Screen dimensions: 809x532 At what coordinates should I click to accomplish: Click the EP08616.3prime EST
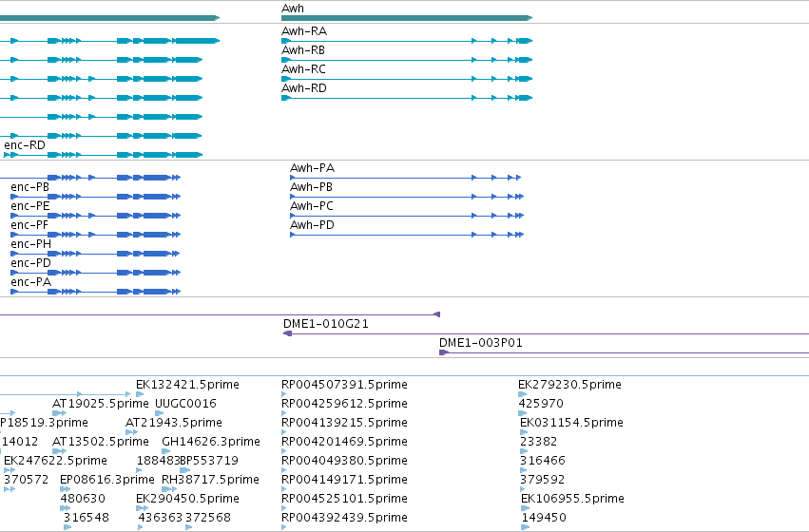tap(107, 480)
